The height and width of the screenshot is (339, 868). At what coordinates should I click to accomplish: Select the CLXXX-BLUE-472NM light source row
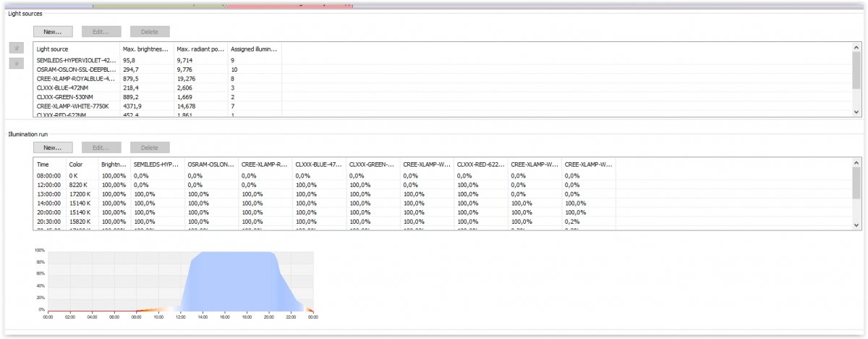pyautogui.click(x=443, y=87)
